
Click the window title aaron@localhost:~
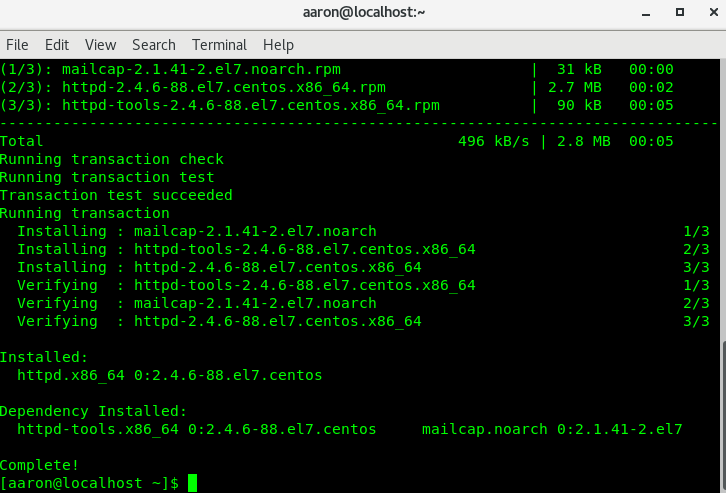click(x=364, y=12)
